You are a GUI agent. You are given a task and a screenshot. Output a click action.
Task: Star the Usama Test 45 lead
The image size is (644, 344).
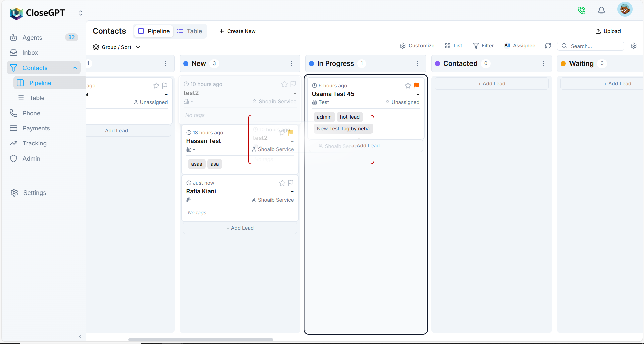(408, 86)
